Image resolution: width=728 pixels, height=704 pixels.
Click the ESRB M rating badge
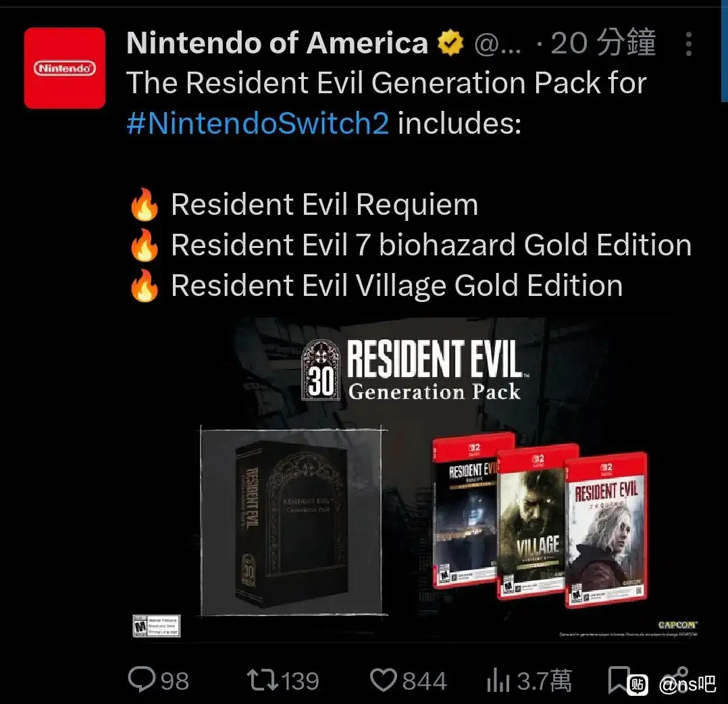[156, 626]
